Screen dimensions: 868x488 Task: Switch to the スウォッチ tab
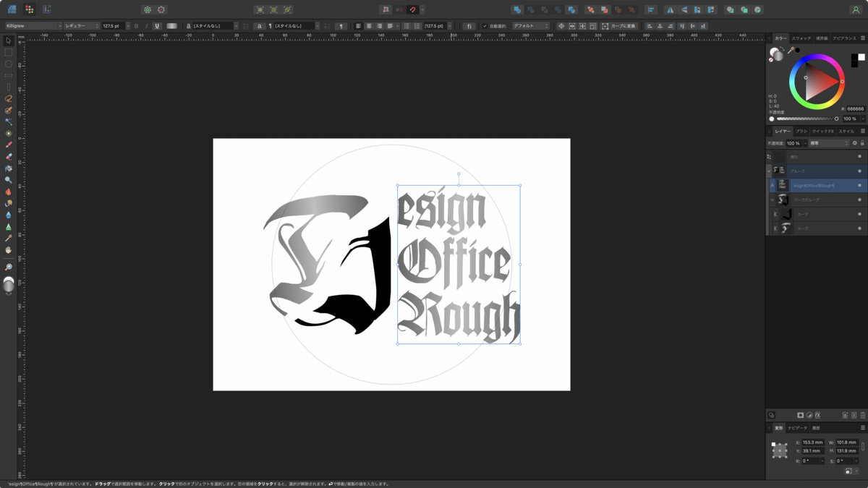[x=801, y=38]
